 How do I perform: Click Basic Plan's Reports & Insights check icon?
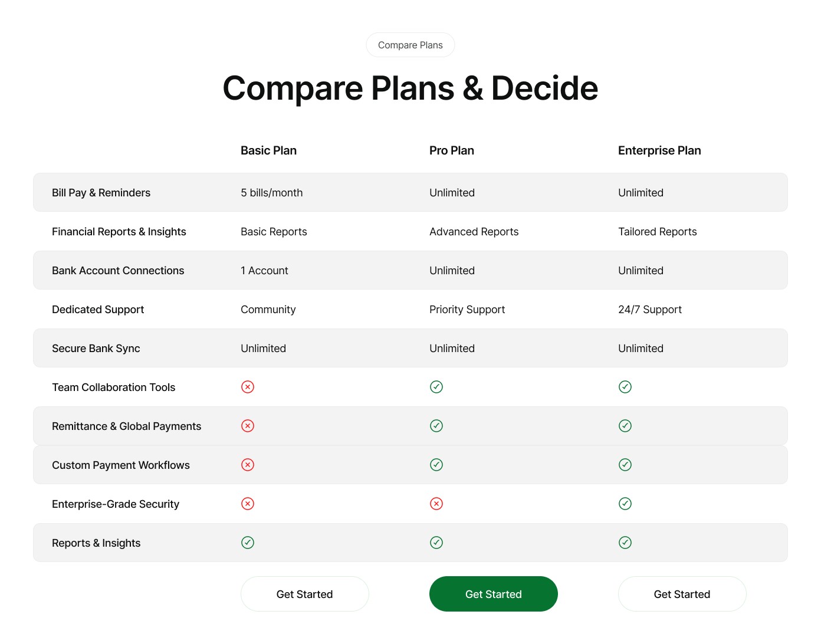coord(248,543)
